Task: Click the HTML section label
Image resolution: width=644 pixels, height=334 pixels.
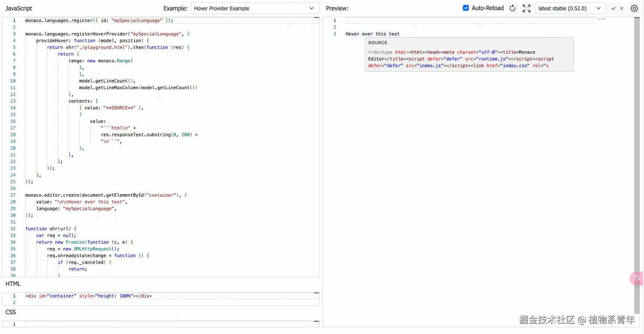Action: pyautogui.click(x=13, y=284)
